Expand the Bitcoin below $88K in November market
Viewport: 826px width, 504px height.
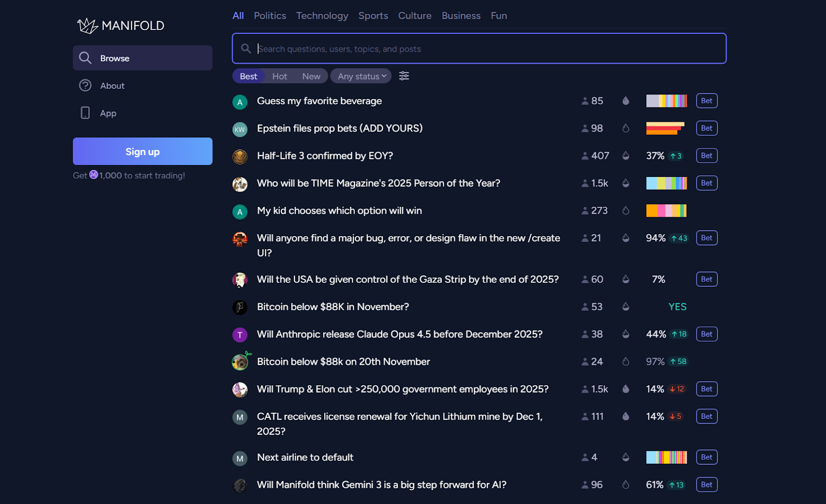[332, 306]
